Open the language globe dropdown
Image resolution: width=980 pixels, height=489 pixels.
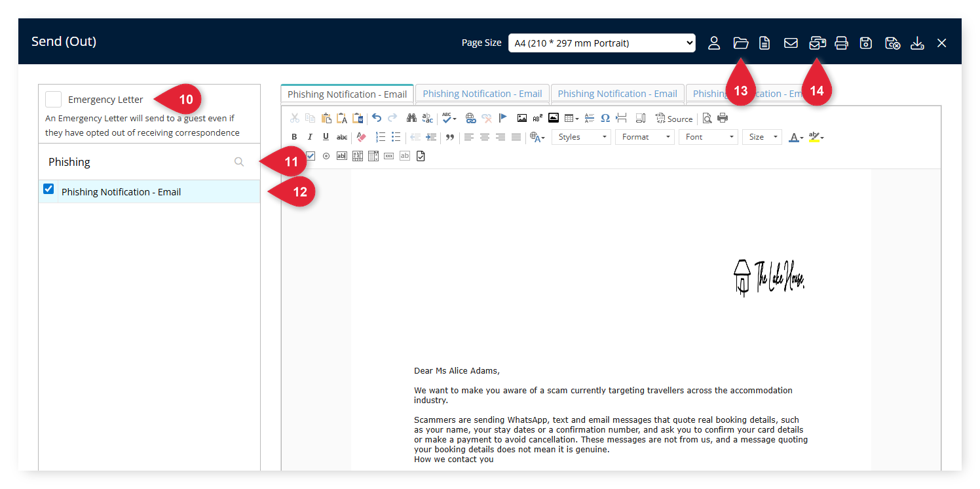coord(538,137)
